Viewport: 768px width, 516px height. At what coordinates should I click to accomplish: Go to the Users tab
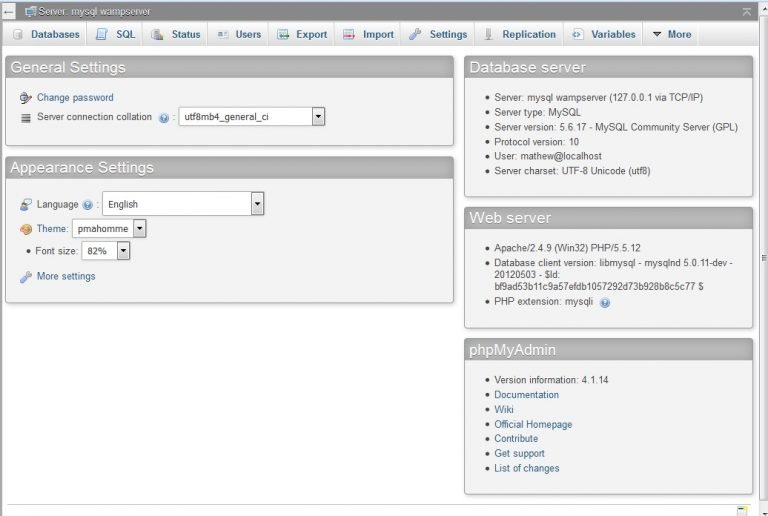click(239, 34)
